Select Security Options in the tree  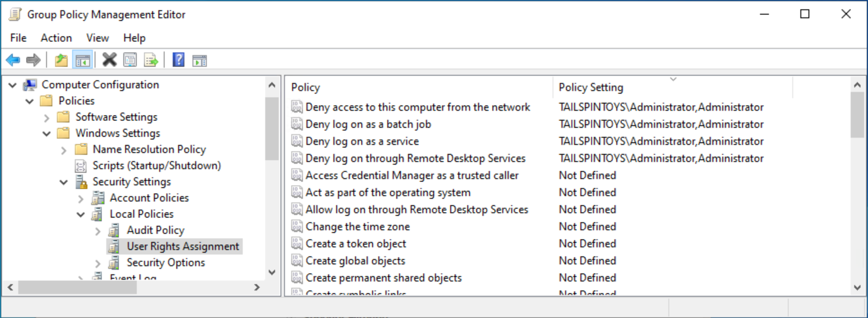click(165, 262)
